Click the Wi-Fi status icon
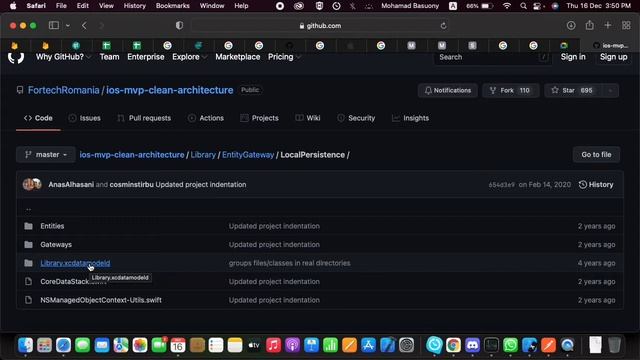The image size is (640, 360). click(507, 6)
